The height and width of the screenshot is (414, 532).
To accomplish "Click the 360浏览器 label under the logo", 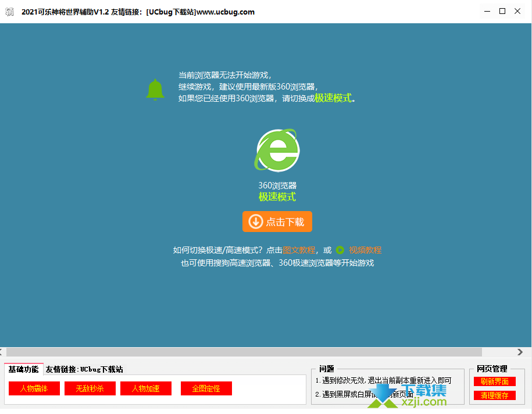I will coord(277,185).
